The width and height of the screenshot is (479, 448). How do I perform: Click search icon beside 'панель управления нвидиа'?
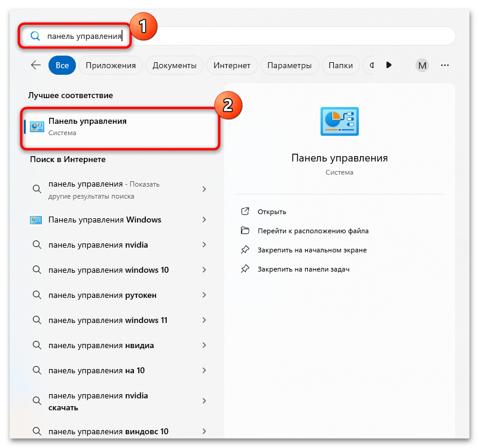click(37, 345)
